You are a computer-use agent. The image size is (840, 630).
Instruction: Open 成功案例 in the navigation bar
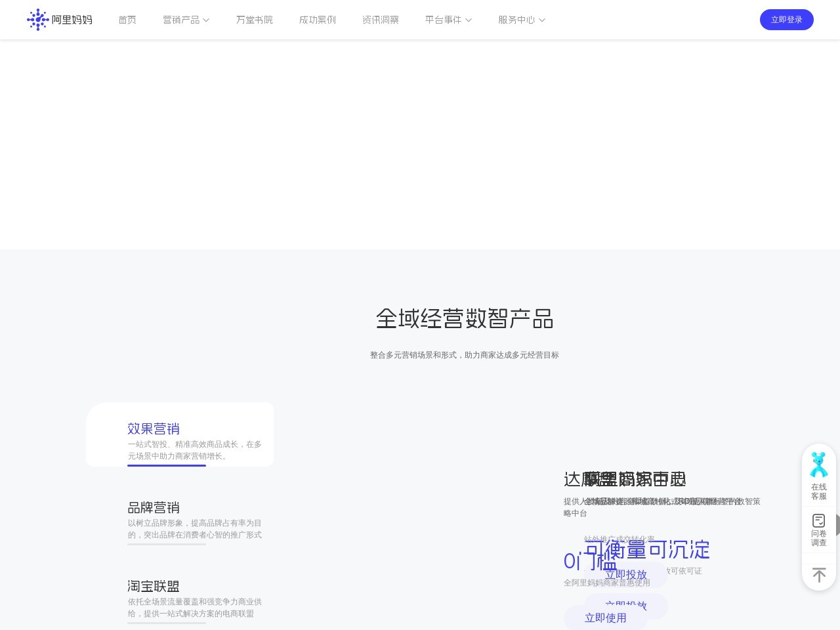pyautogui.click(x=317, y=20)
